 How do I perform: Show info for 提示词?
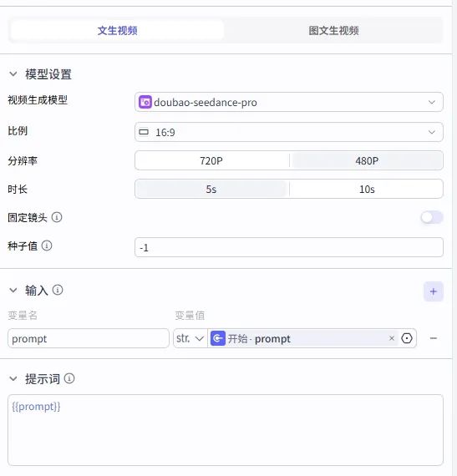69,378
